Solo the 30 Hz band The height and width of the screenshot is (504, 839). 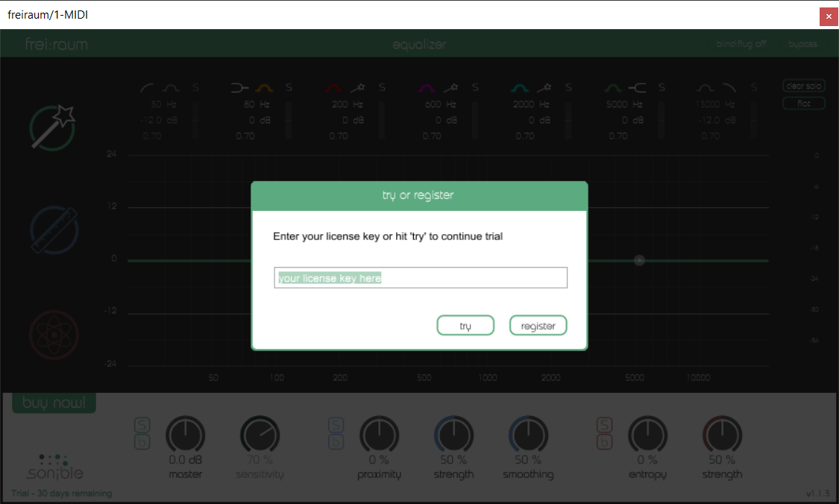click(196, 87)
